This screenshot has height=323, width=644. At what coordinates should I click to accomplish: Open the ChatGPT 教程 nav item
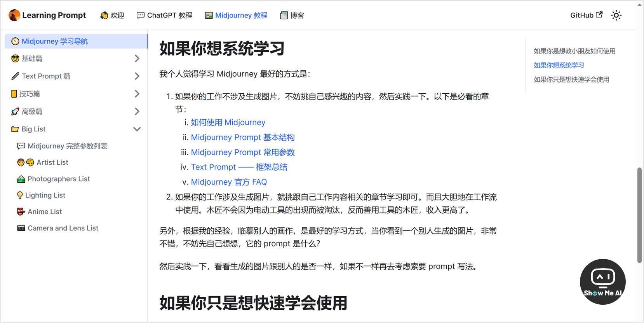[165, 15]
